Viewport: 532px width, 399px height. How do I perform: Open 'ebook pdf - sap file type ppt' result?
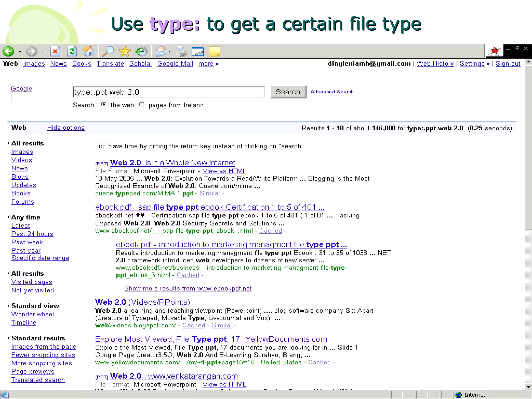click(x=210, y=207)
